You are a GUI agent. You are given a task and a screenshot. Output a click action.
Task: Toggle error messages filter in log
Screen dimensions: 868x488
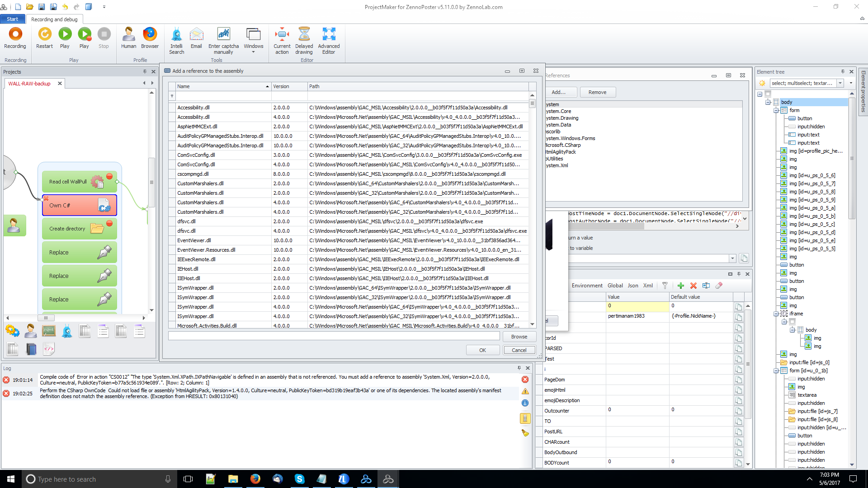525,380
